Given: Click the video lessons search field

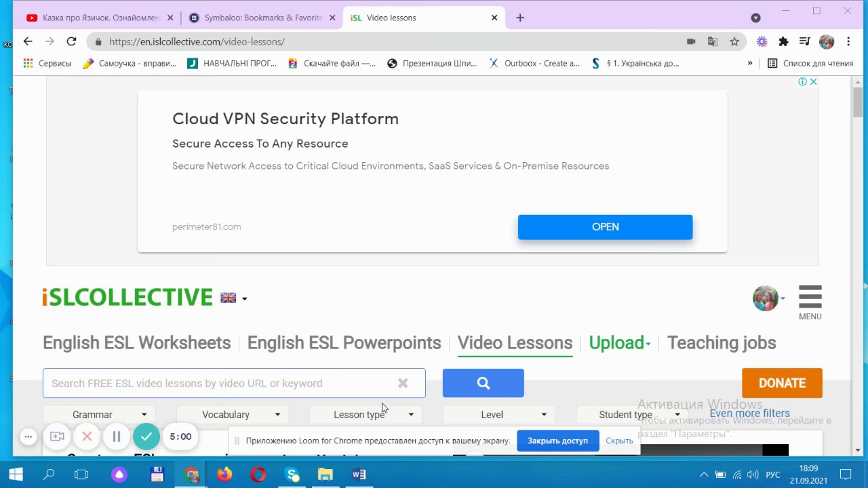Looking at the screenshot, I should coord(234,383).
